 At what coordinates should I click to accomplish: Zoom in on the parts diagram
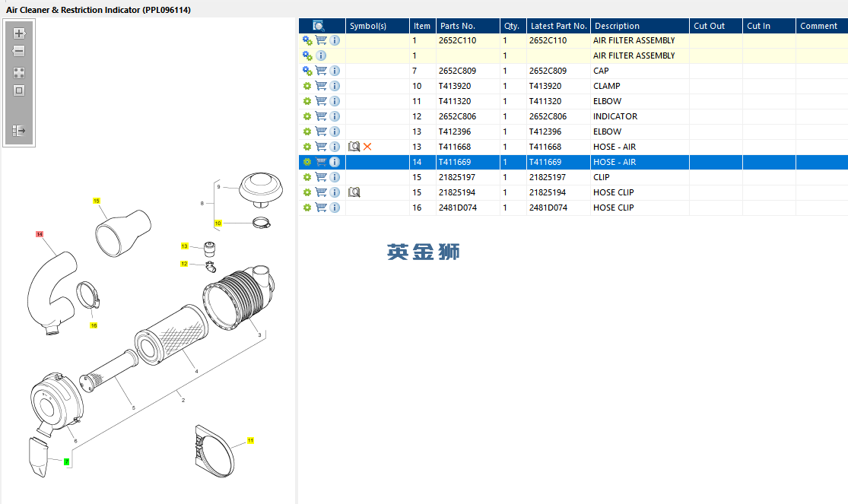coord(19,33)
